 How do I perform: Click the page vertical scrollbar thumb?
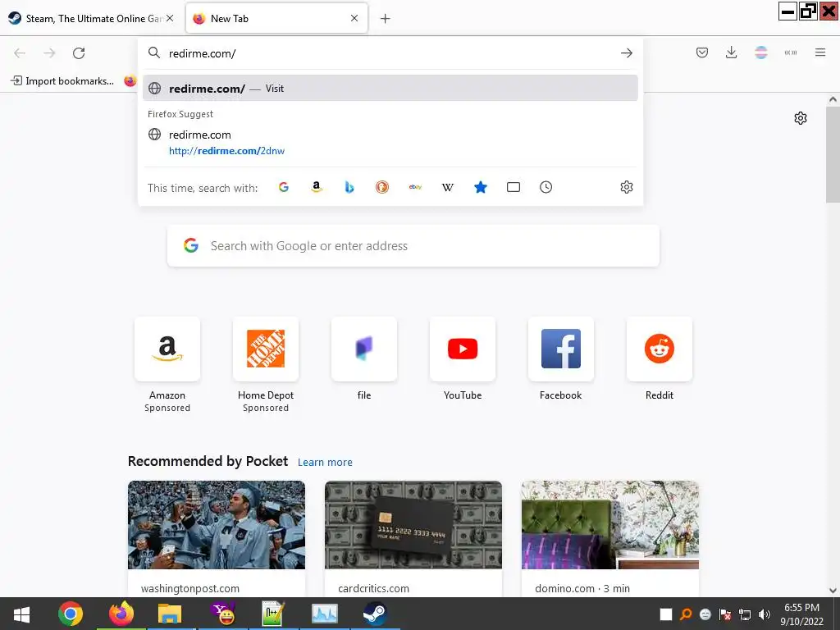[833, 154]
